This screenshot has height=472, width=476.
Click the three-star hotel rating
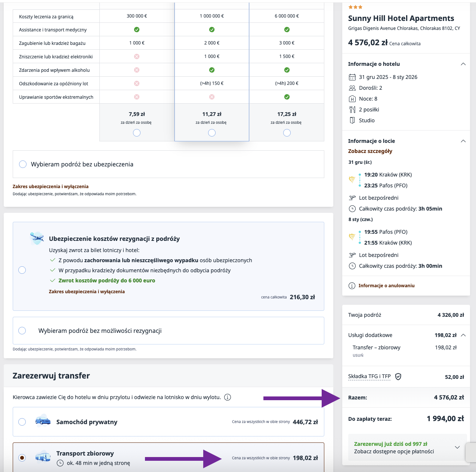tap(355, 7)
